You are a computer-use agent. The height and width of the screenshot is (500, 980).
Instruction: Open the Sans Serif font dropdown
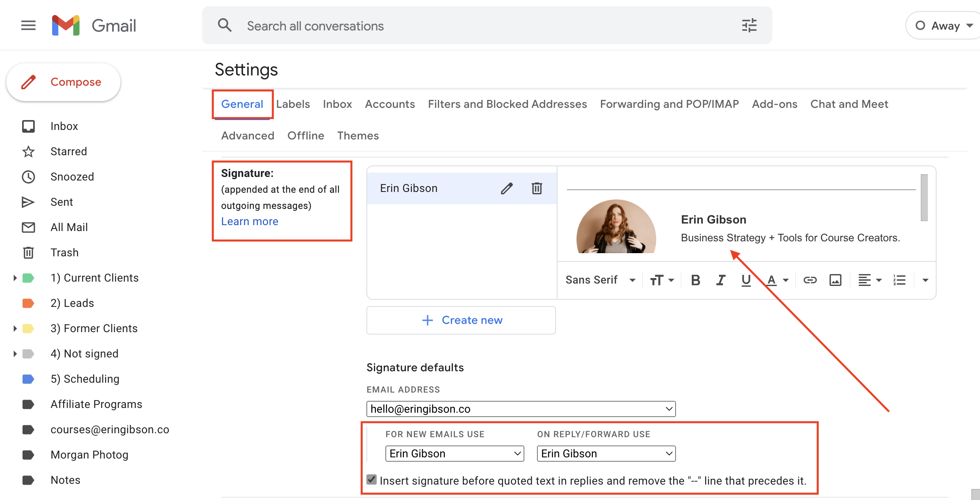coord(600,280)
